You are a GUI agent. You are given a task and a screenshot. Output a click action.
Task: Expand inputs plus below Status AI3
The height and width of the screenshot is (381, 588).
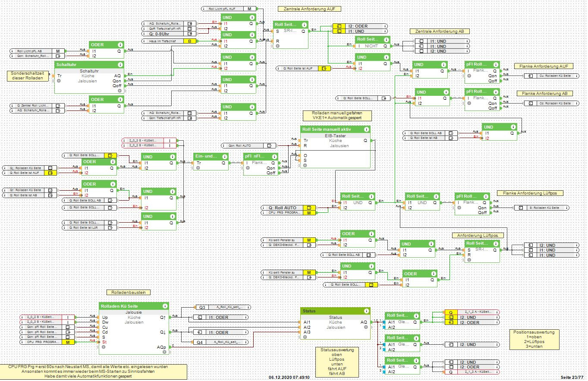pos(305,337)
